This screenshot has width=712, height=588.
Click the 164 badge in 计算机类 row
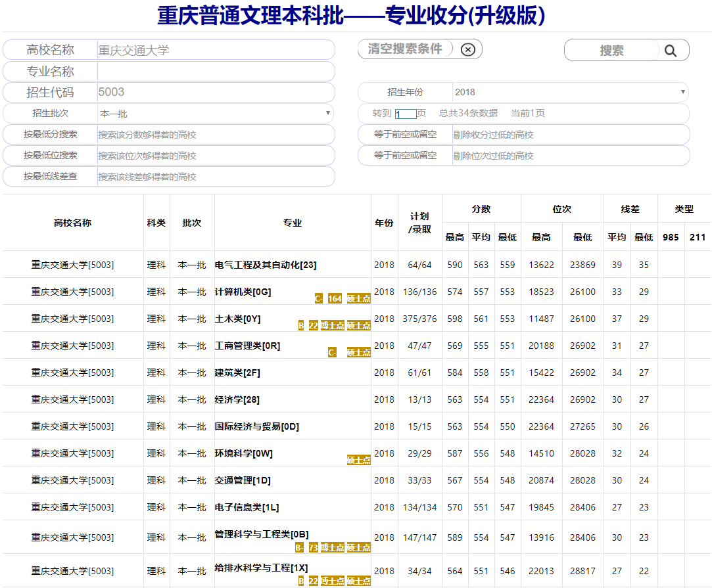335,298
